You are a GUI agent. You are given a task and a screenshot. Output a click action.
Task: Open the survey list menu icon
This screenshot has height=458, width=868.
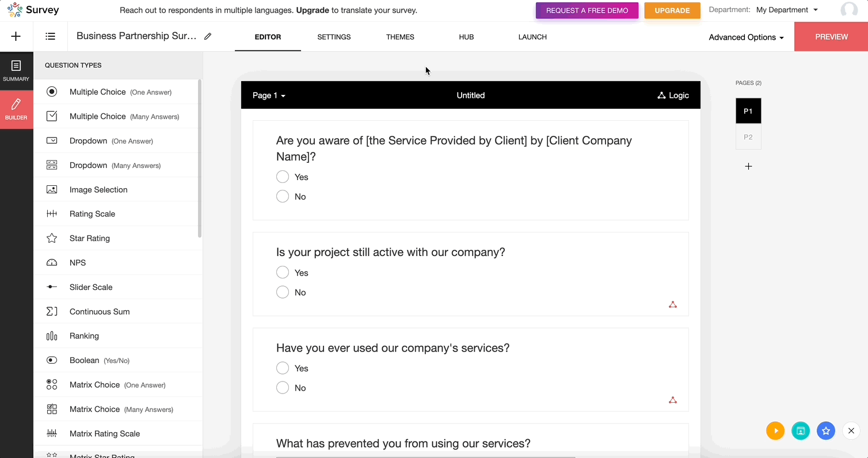[51, 36]
